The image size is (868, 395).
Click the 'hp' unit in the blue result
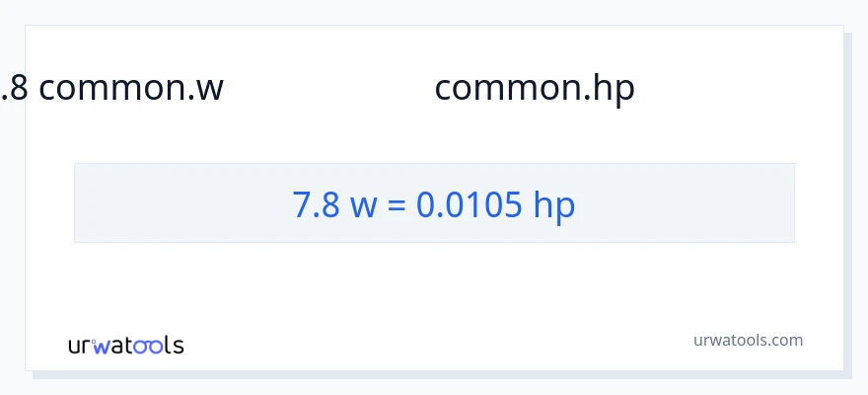[554, 205]
